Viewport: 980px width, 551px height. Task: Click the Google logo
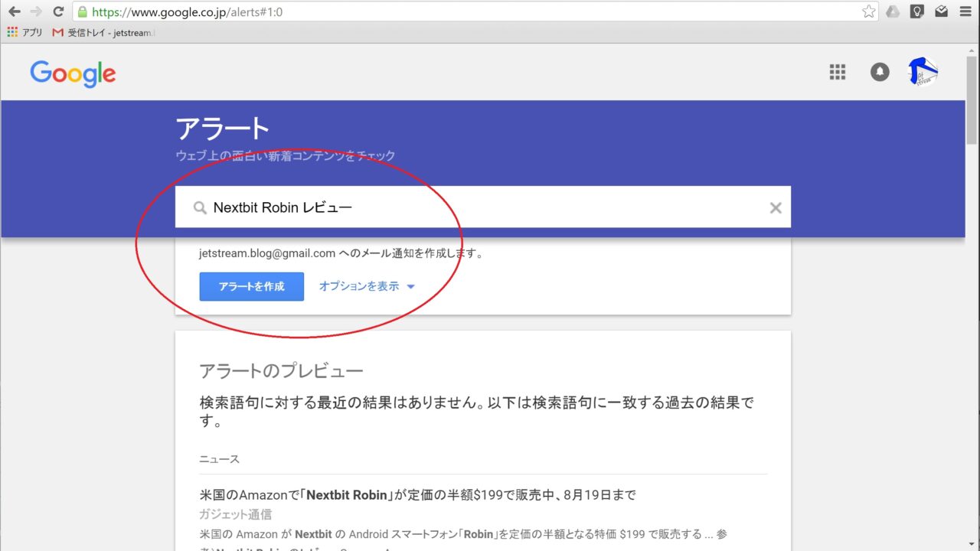coord(73,74)
